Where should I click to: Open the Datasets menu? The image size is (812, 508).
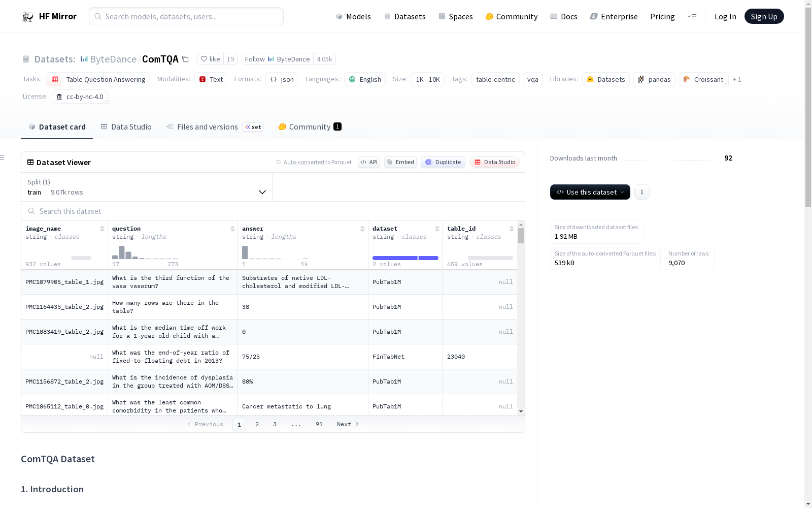[x=404, y=17]
